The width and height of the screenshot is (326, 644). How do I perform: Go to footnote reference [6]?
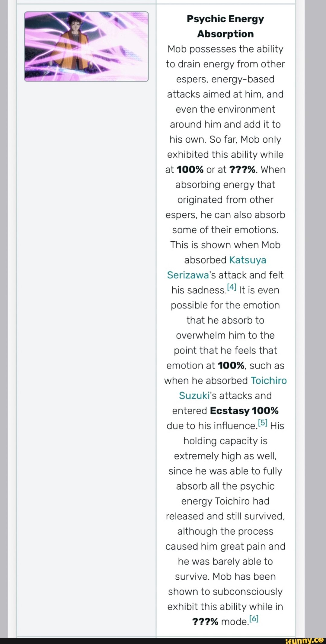[254, 619]
